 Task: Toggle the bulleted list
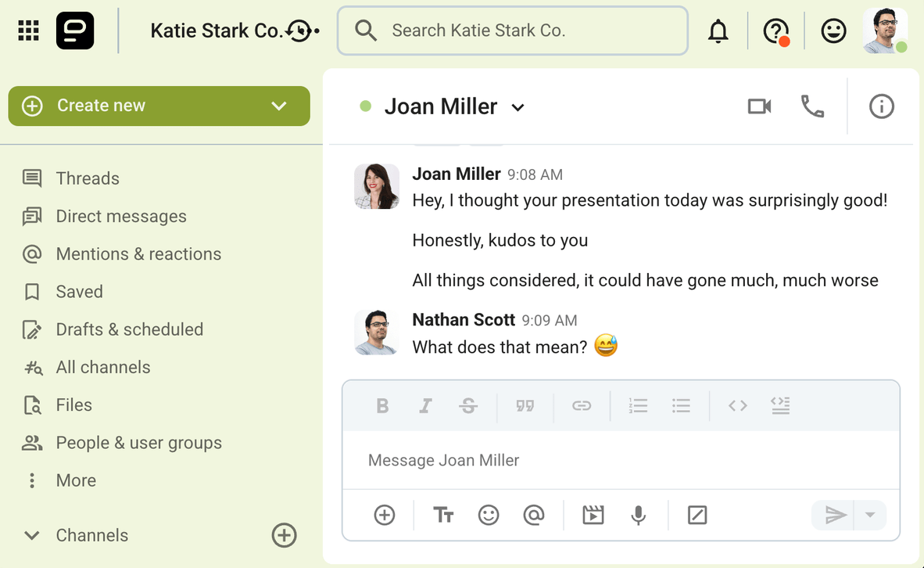coord(681,406)
